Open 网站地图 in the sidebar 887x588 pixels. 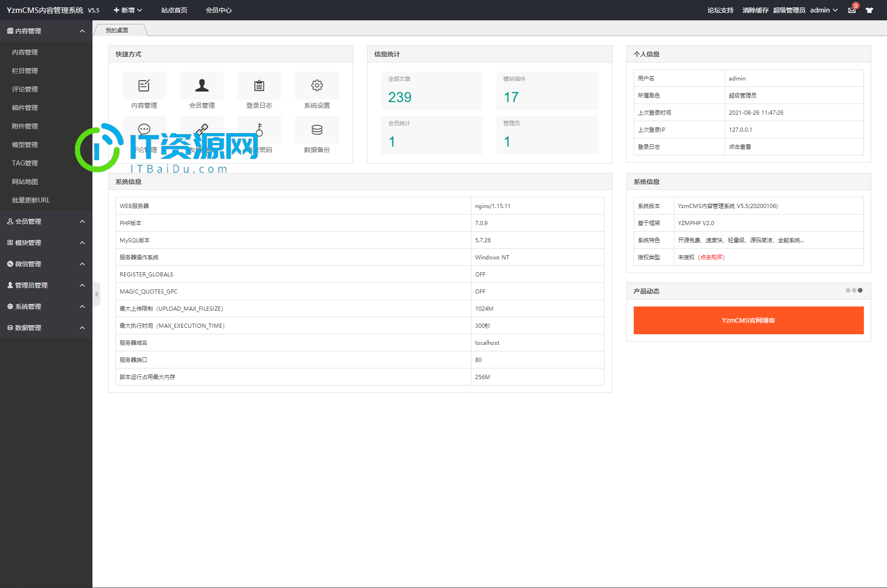[25, 182]
